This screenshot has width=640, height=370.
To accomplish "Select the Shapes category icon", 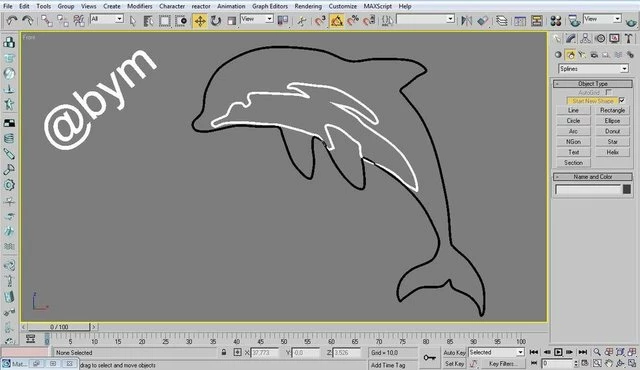I will 570,55.
